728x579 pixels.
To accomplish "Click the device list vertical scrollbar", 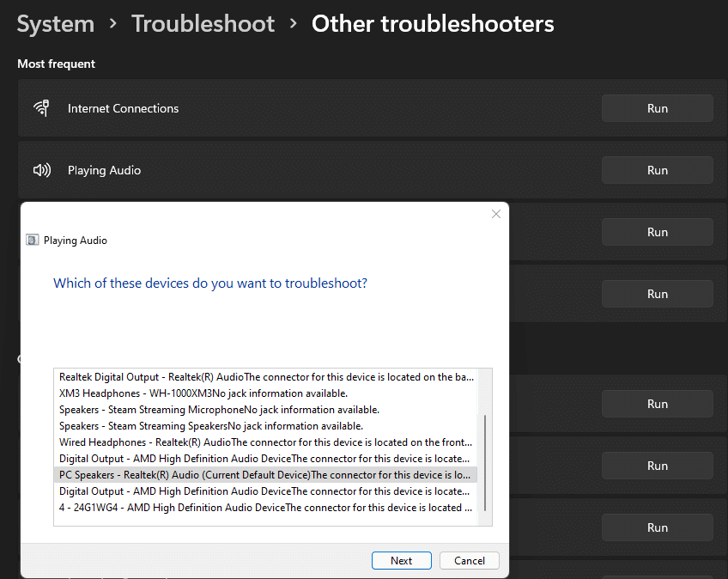I will [485, 463].
